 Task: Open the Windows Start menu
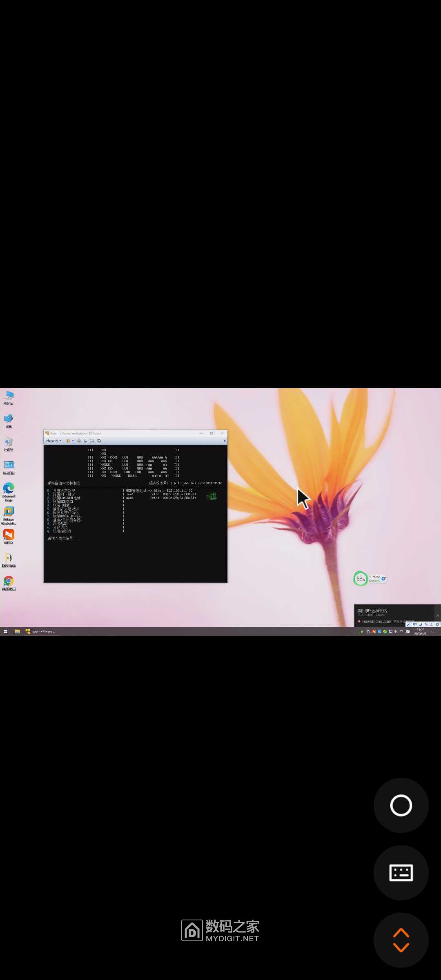click(x=5, y=631)
